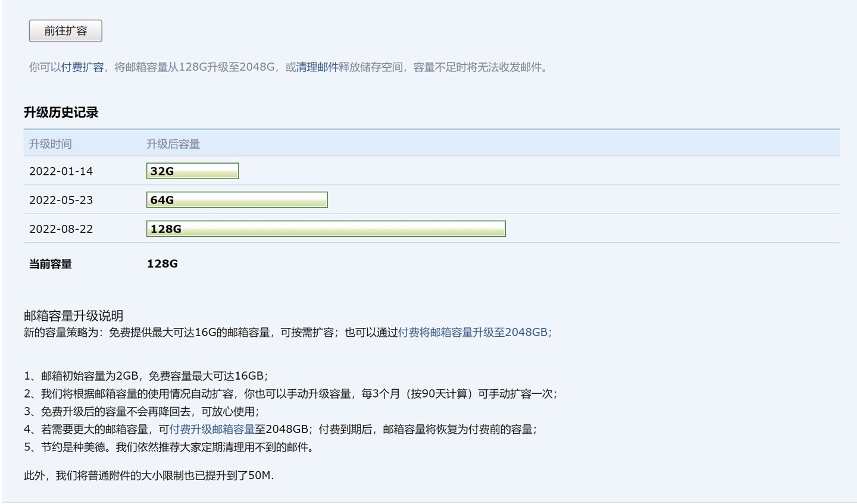Click the 邮箱容量升级说明 heading
This screenshot has height=504, width=857.
[x=74, y=316]
